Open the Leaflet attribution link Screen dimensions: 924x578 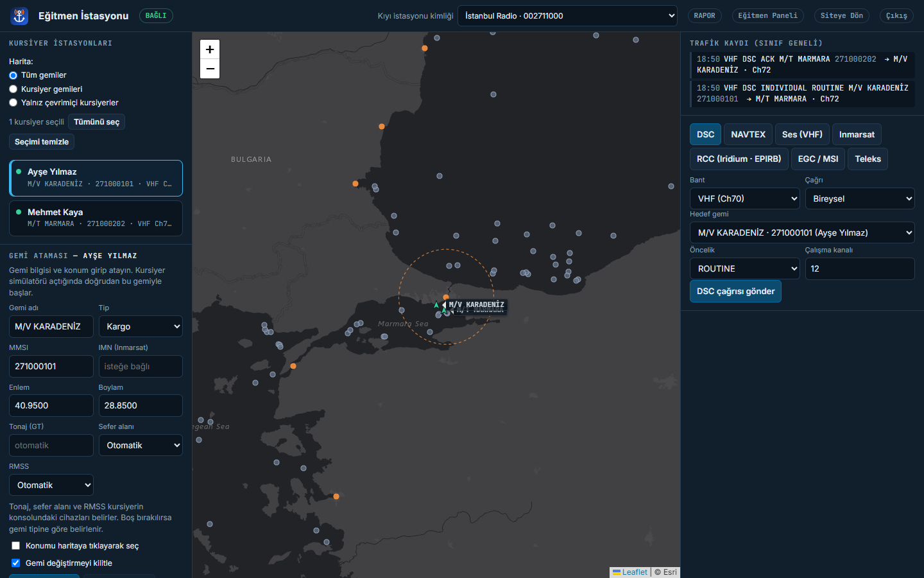point(630,572)
